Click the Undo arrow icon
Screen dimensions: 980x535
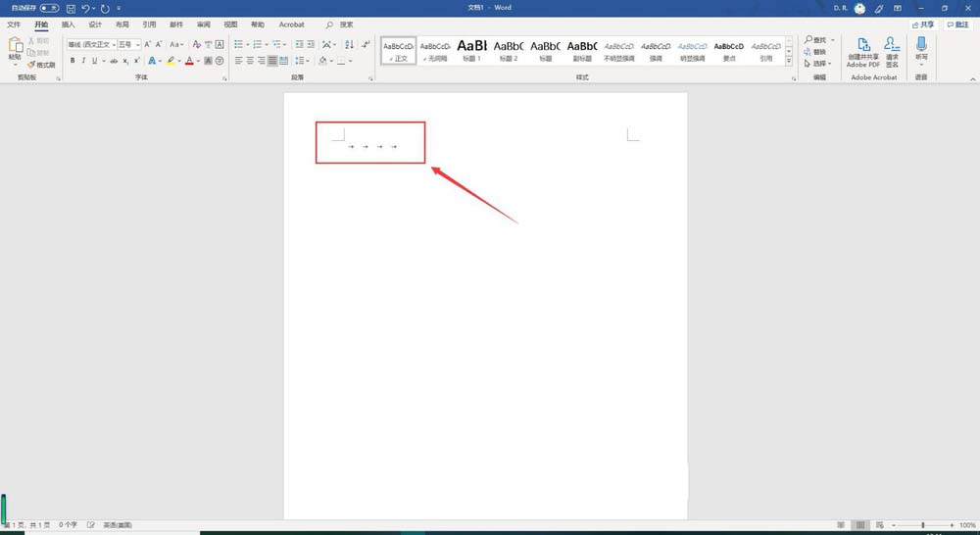[86, 8]
